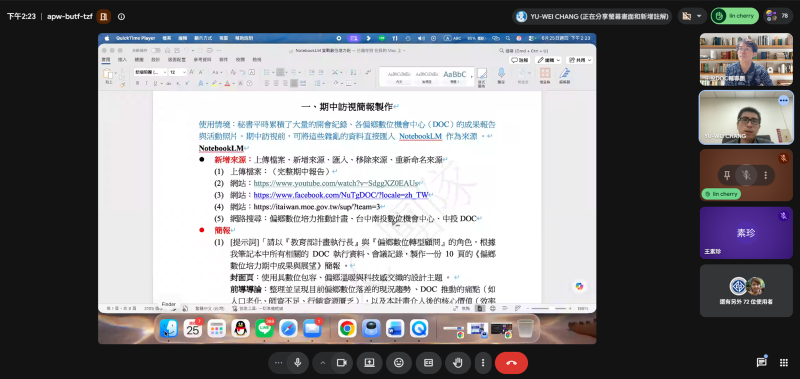Viewport: 800px width, 379px height.
Task: Open the Styles pane button
Action: tap(481, 77)
